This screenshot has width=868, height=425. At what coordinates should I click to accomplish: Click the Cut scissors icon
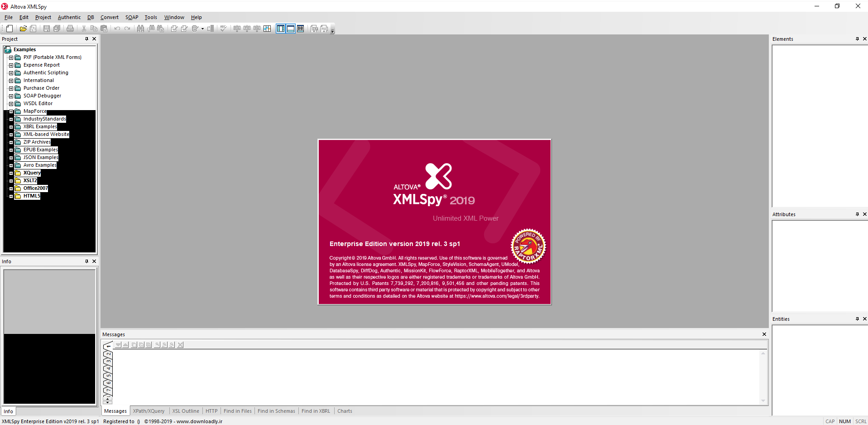click(x=84, y=29)
